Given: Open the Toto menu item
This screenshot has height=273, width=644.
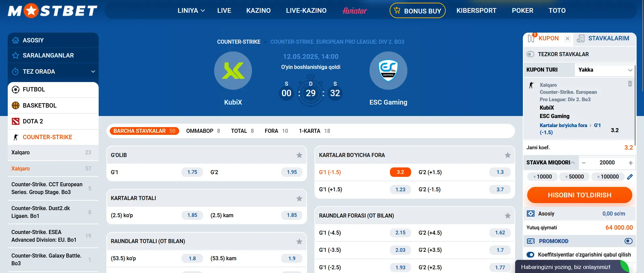Looking at the screenshot, I should 557,10.
